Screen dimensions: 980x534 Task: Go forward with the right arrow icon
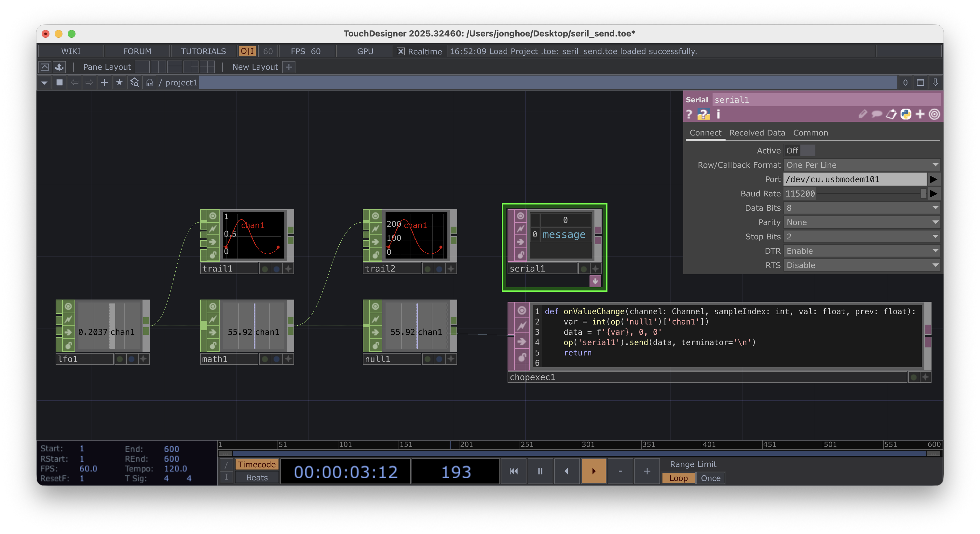point(89,82)
